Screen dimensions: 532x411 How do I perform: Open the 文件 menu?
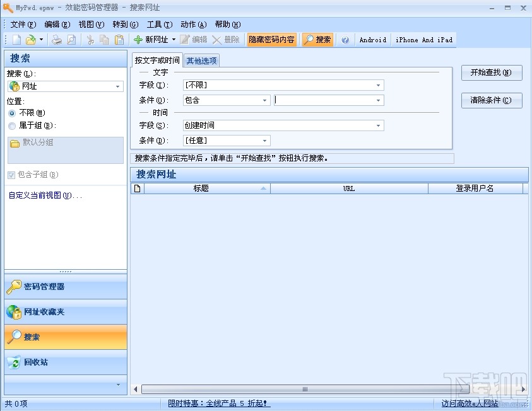tap(23, 25)
